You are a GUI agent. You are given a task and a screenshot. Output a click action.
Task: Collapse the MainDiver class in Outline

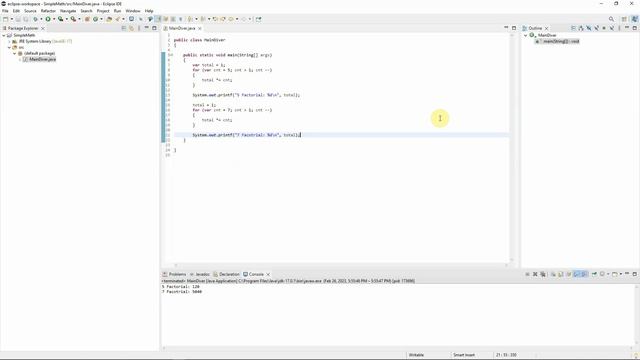pos(526,36)
